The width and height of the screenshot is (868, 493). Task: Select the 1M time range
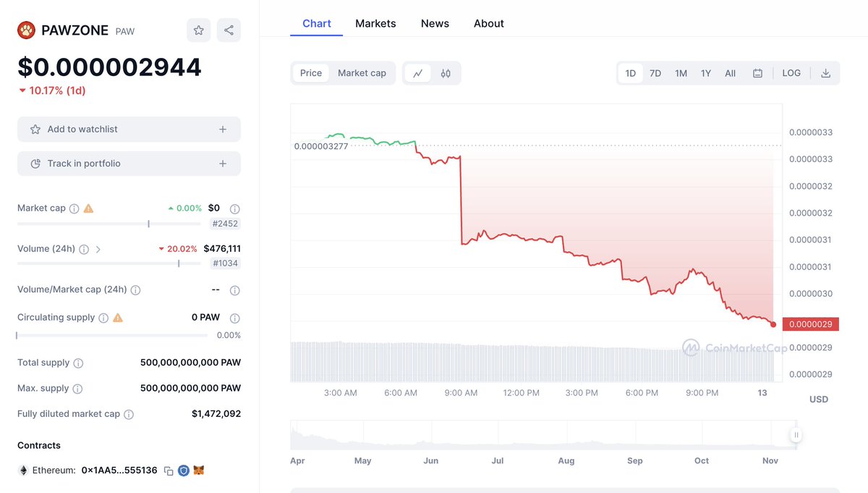pos(681,73)
